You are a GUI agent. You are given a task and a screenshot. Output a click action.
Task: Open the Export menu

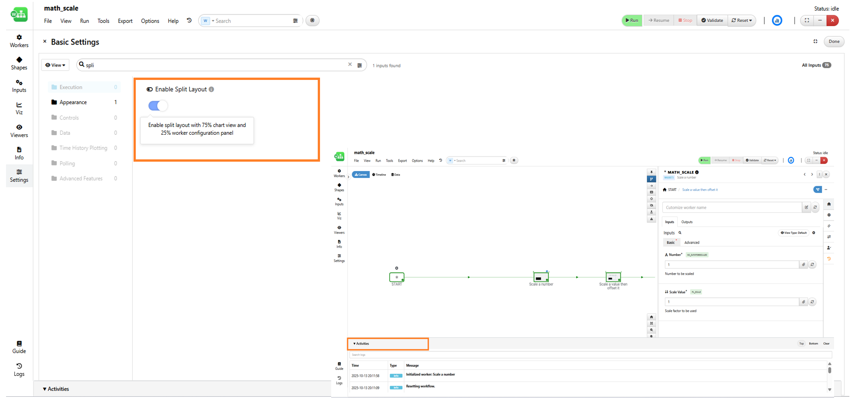[x=125, y=21]
